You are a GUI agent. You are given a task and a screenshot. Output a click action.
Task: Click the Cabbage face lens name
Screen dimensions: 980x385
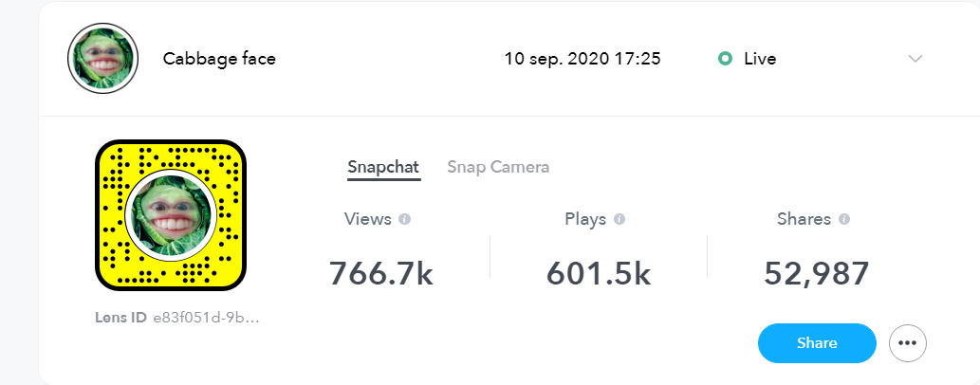219,59
